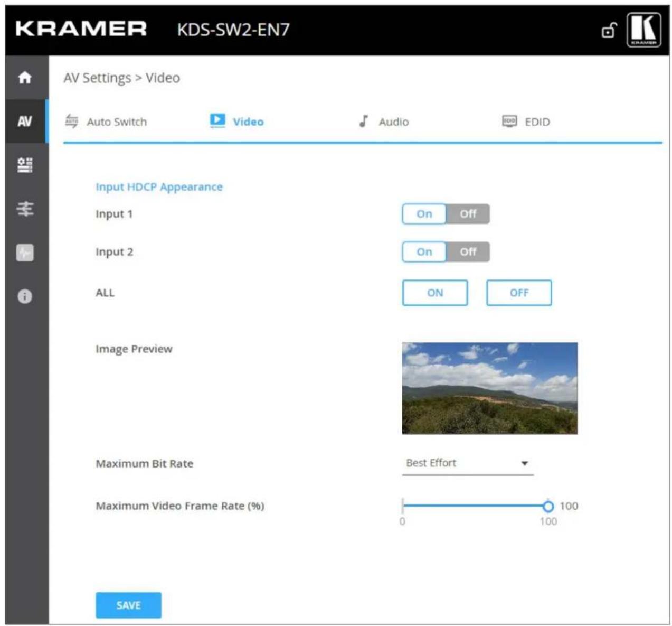
Task: Open the About info sidebar icon
Action: [25, 296]
